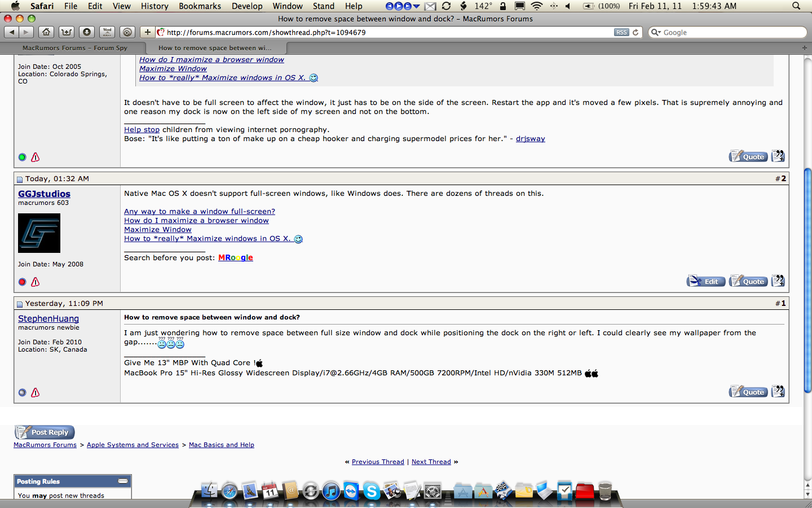Screen dimensions: 812x508
Task: Open 'Any way to make a window full-screen?' link
Action: click(x=200, y=211)
